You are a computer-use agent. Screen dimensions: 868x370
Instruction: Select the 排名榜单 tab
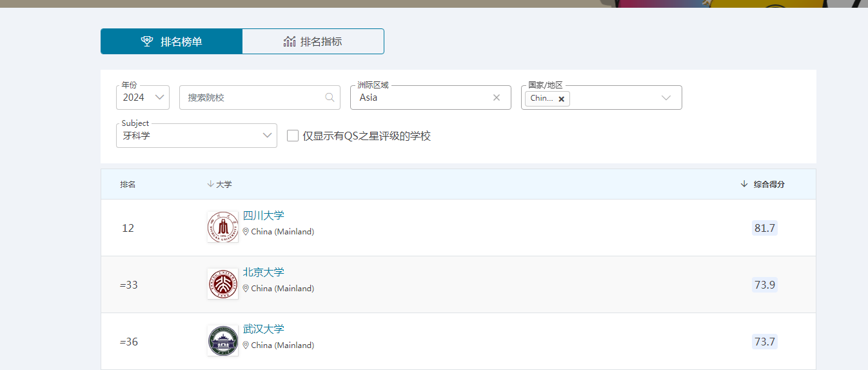coord(172,41)
